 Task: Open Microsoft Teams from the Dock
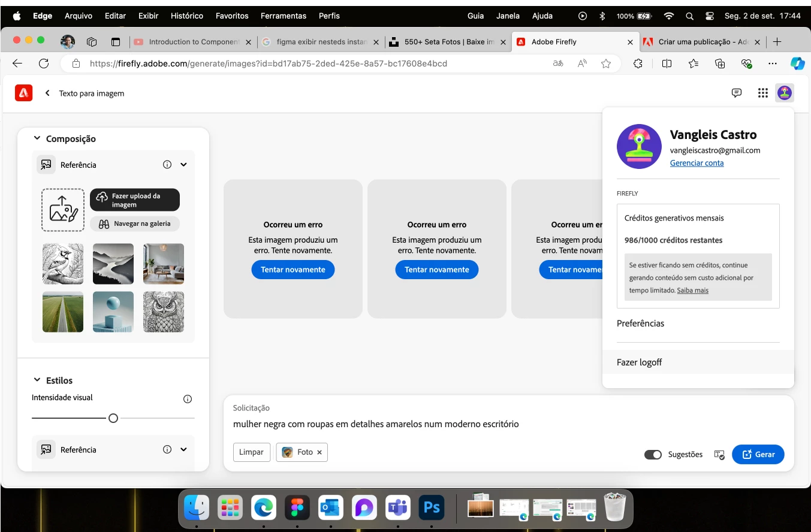click(398, 507)
